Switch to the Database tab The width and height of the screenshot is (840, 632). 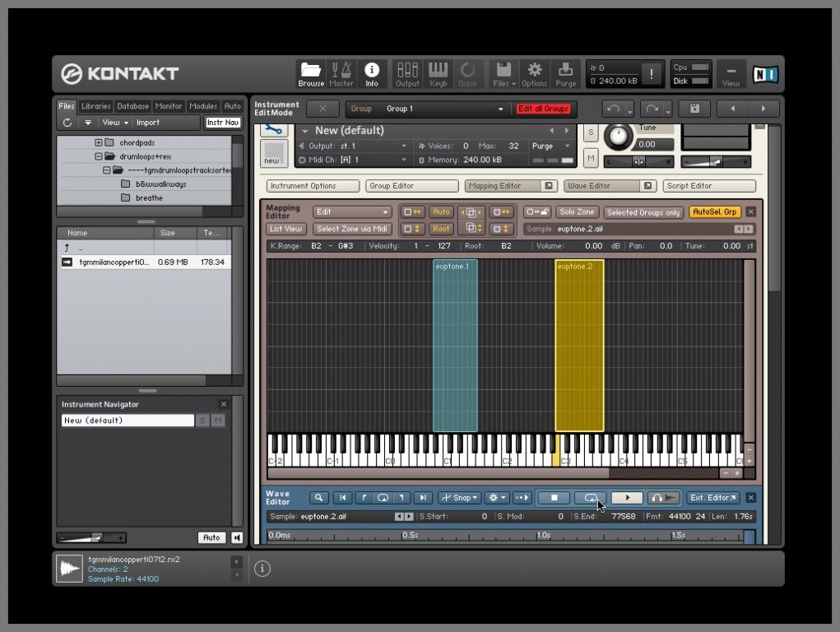(132, 106)
